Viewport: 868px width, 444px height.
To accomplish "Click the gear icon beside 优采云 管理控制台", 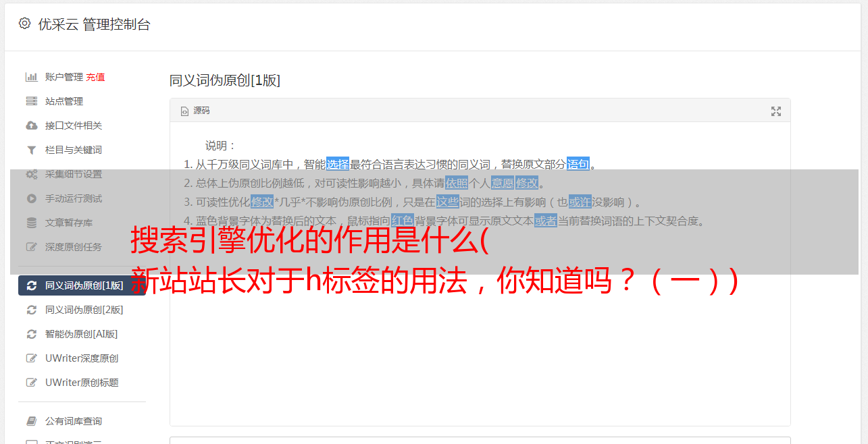I will (25, 24).
